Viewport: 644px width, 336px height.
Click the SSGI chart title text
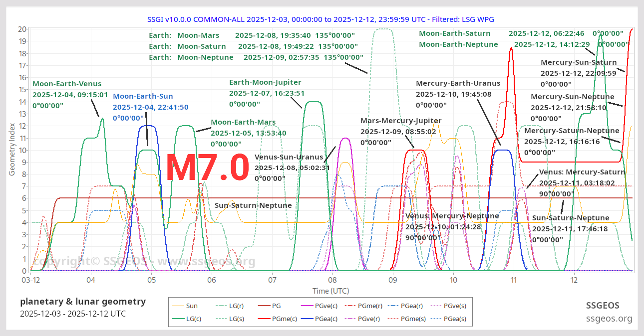321,19
